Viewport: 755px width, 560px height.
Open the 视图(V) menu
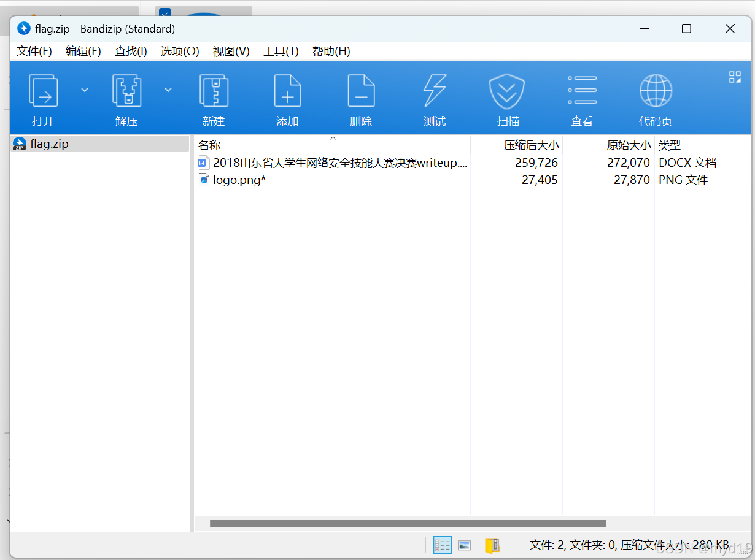(231, 52)
